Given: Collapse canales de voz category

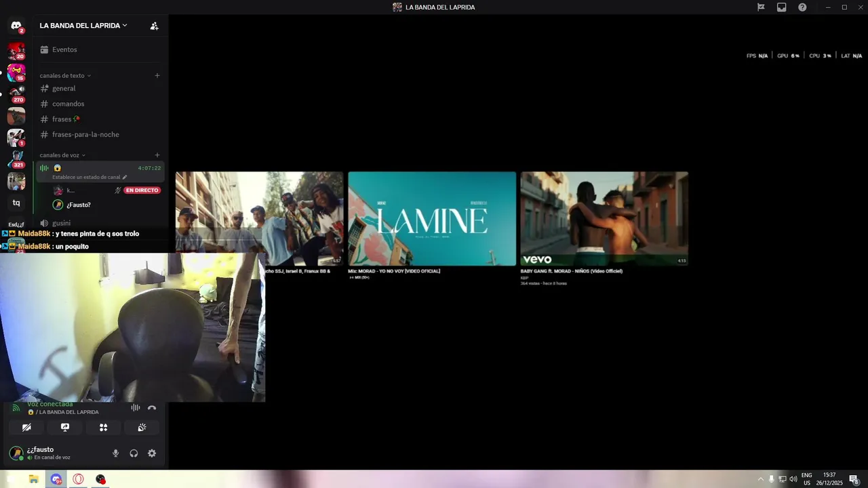Looking at the screenshot, I should [x=62, y=155].
